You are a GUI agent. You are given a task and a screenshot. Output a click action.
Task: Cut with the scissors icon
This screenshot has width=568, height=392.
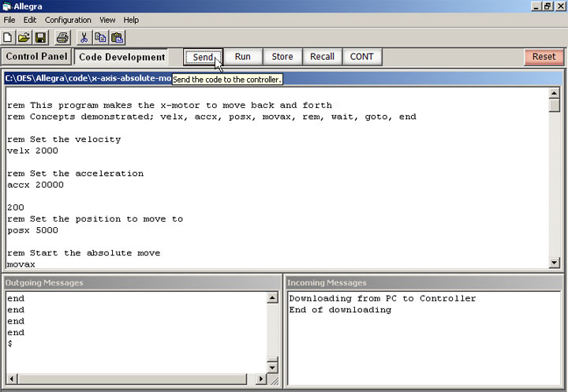[x=84, y=37]
